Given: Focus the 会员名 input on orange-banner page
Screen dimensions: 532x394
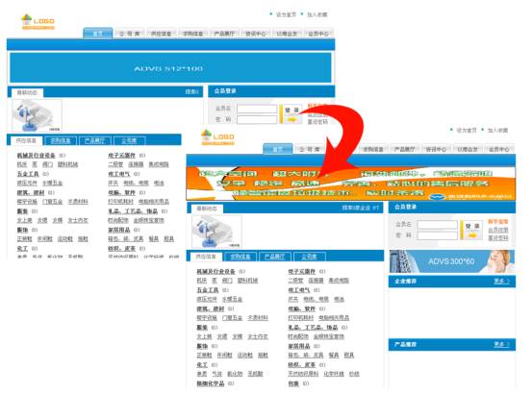Looking at the screenshot, I should [x=438, y=225].
